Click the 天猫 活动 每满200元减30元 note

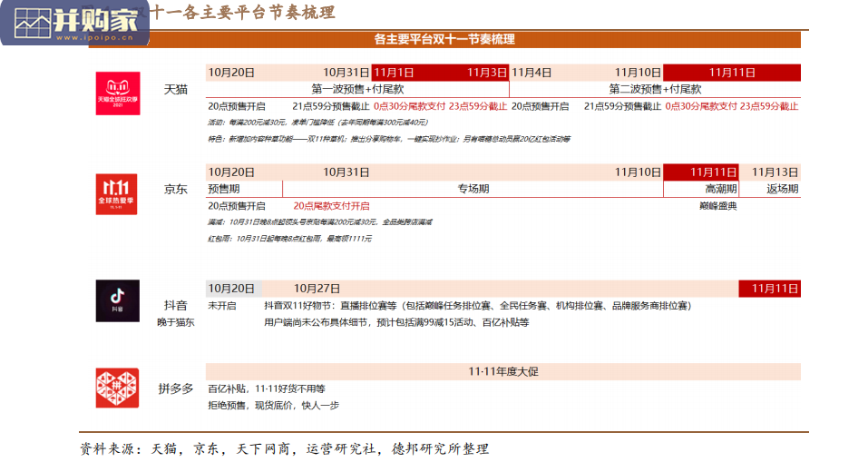[x=317, y=123]
